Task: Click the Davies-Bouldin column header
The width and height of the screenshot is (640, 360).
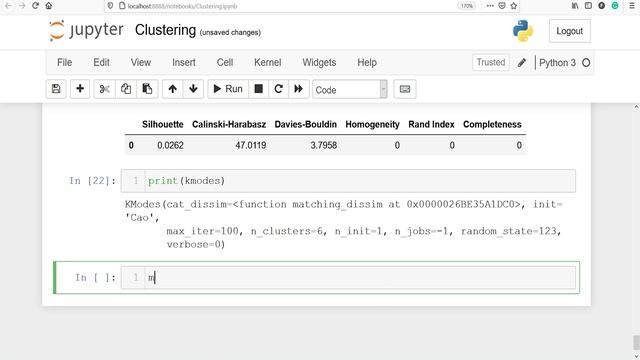Action: pos(306,124)
